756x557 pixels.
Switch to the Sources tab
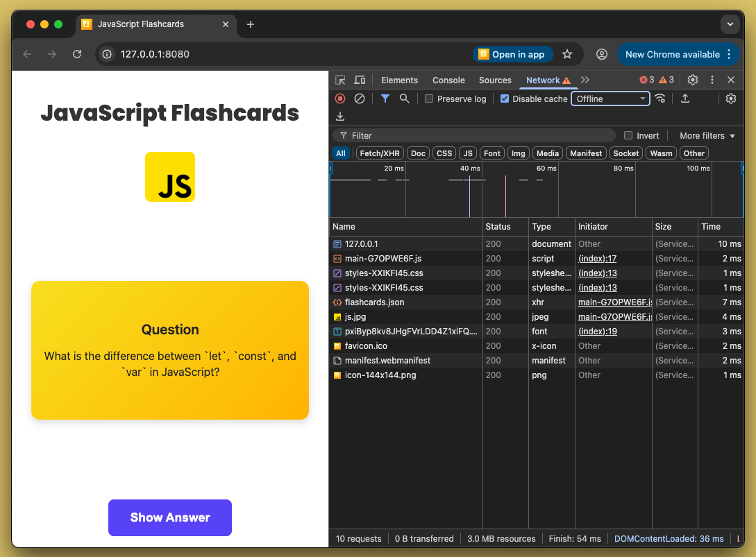495,80
